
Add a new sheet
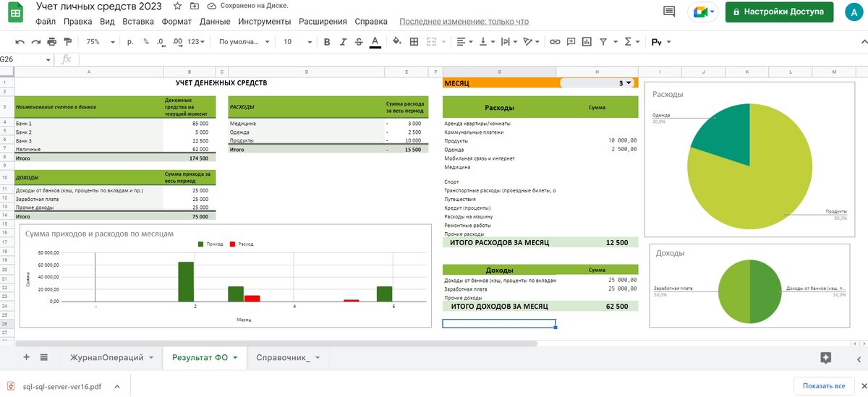tap(26, 357)
